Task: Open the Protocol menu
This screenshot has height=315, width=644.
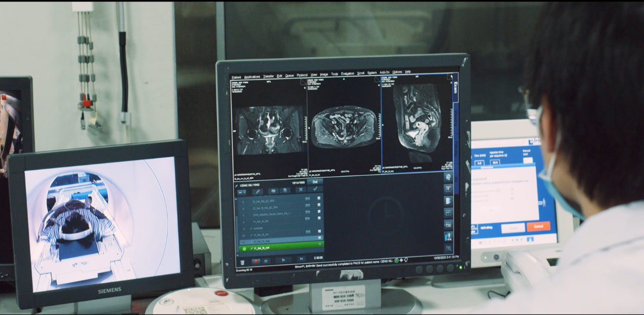Action: pos(302,75)
